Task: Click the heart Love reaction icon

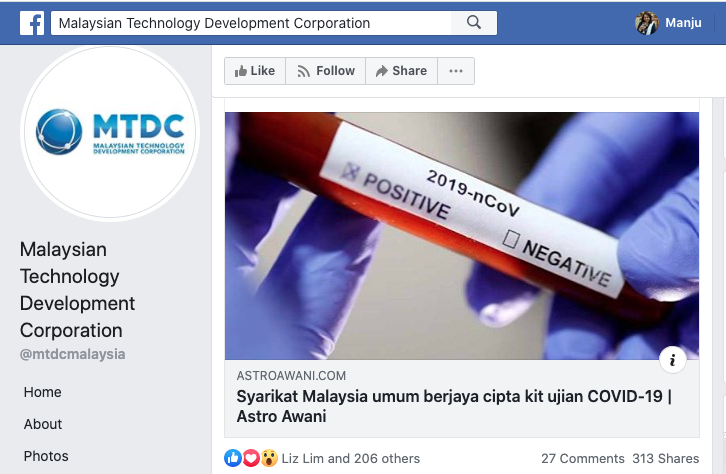Action: 251,458
